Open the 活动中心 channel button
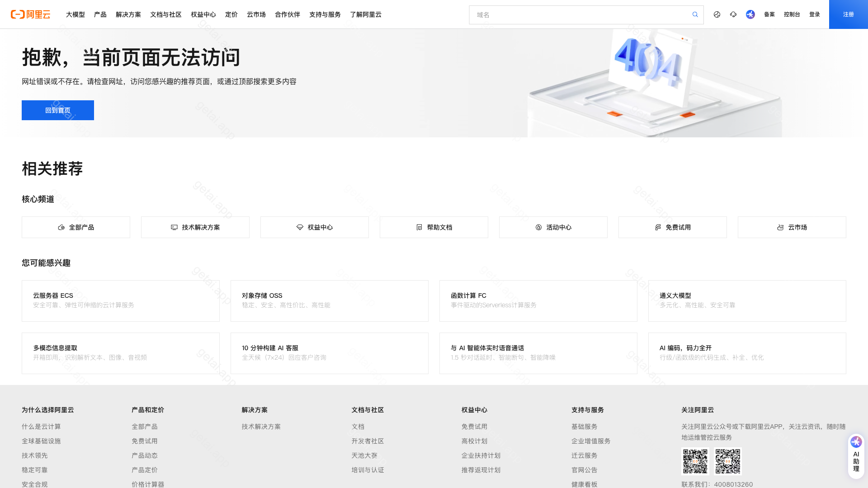The image size is (868, 488). 553,227
